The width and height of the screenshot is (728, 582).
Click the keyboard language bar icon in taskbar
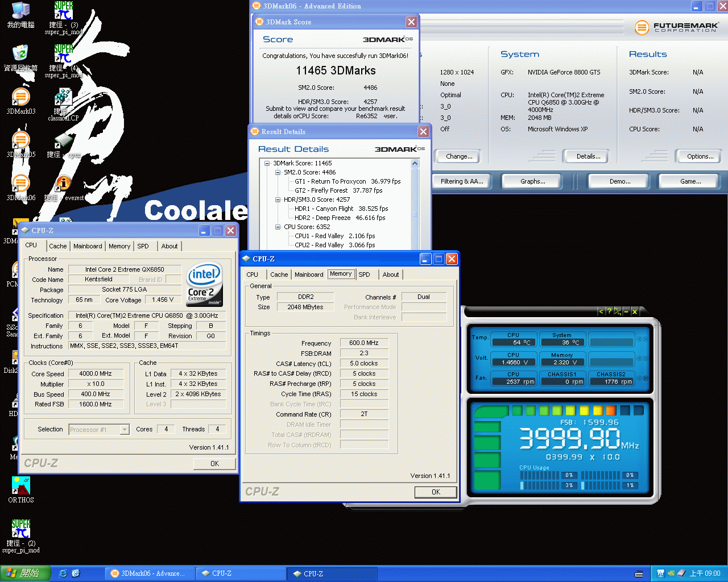coord(639,574)
